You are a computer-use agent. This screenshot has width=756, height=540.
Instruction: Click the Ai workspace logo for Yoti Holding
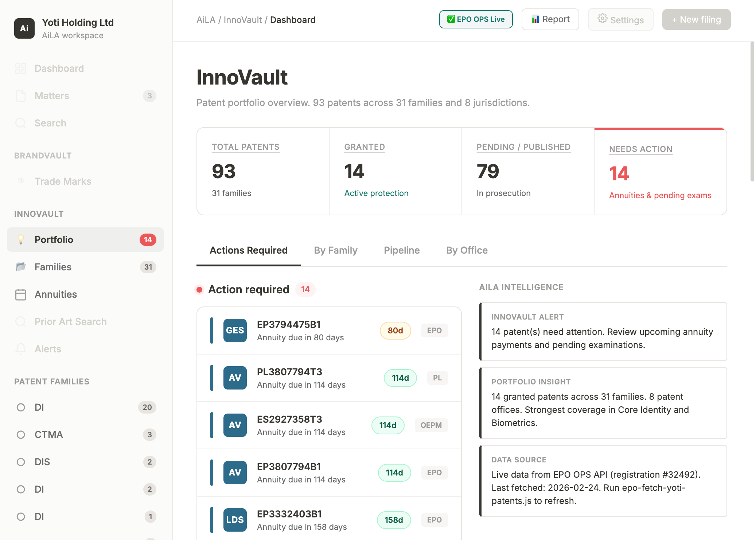tap(24, 28)
